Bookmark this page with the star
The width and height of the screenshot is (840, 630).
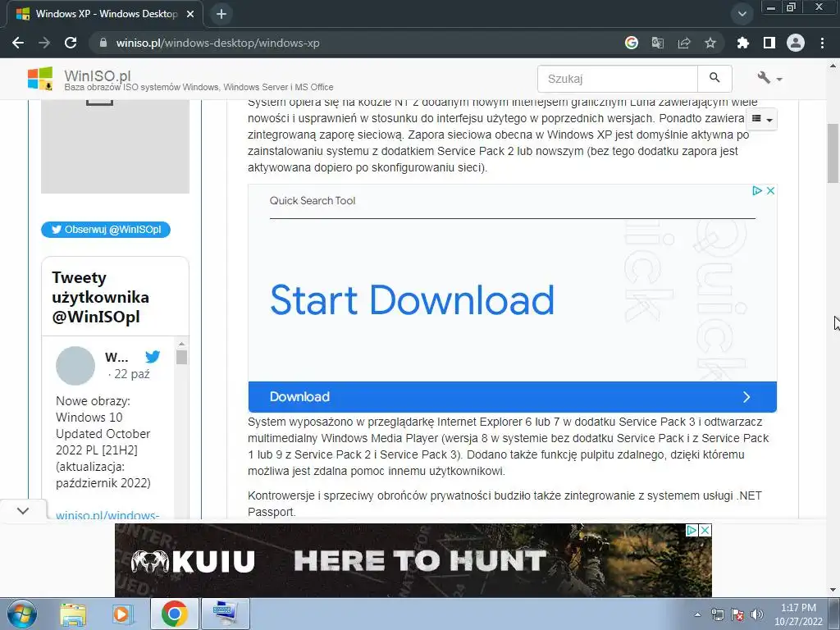[710, 43]
